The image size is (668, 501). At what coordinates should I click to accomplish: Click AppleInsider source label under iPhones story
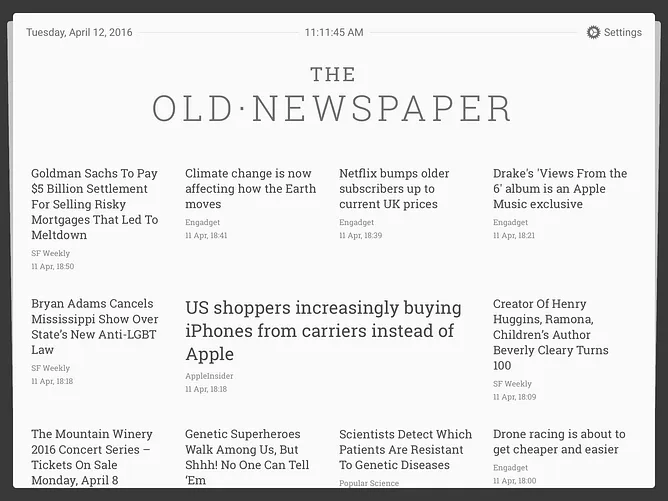pyautogui.click(x=209, y=376)
